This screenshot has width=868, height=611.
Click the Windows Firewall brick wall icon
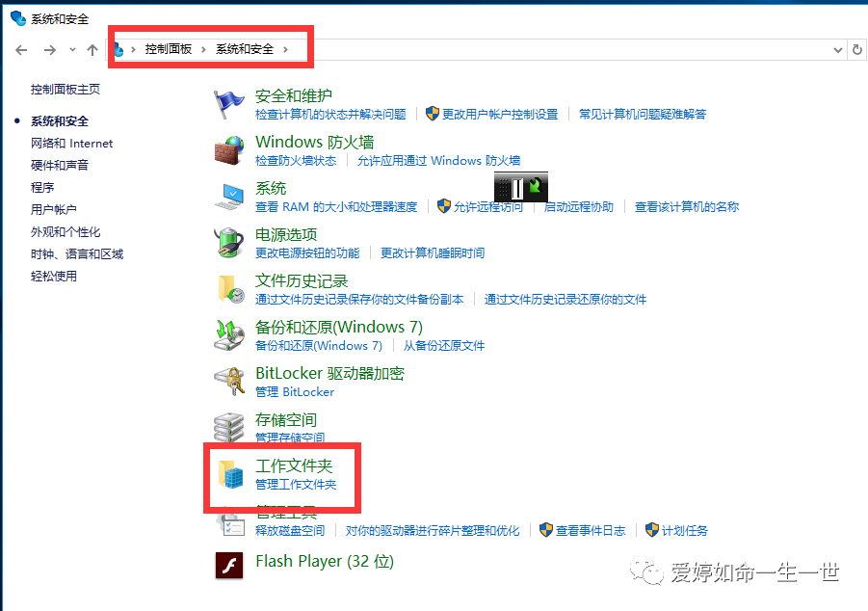[x=228, y=150]
